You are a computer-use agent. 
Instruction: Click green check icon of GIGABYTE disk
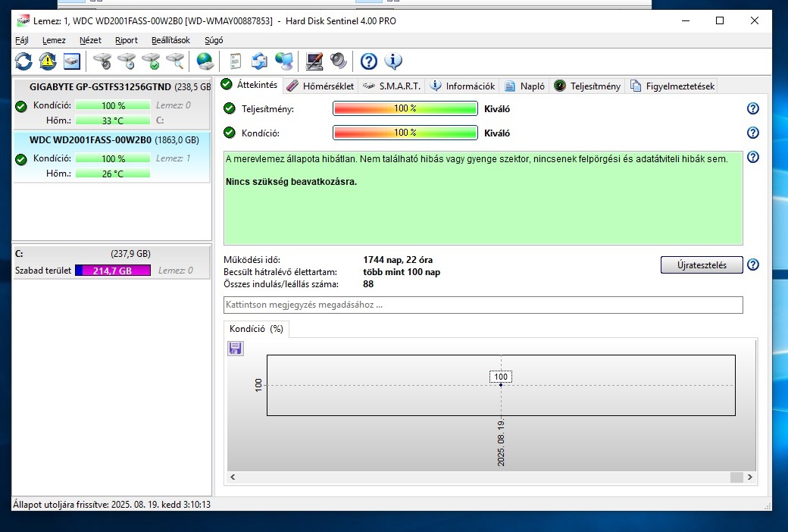click(21, 106)
